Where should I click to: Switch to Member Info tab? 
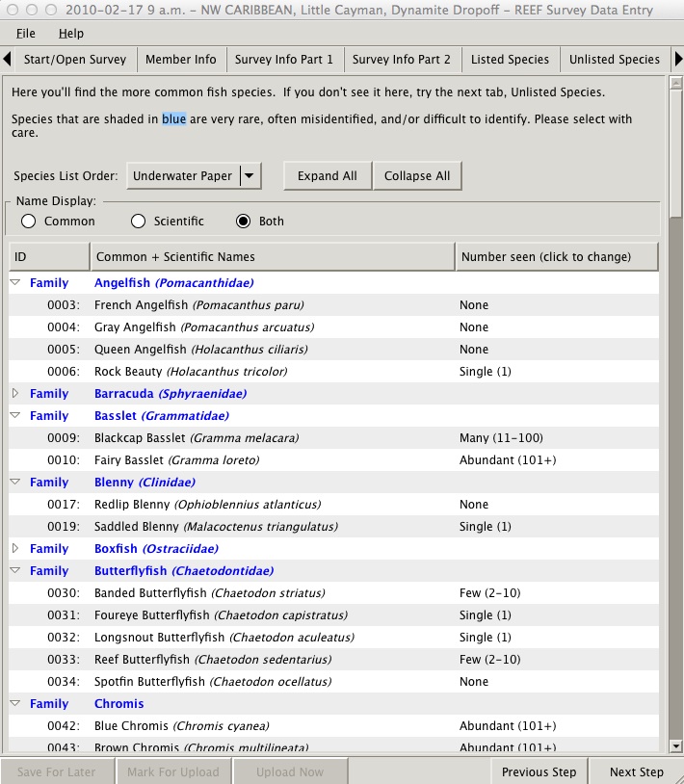point(181,60)
